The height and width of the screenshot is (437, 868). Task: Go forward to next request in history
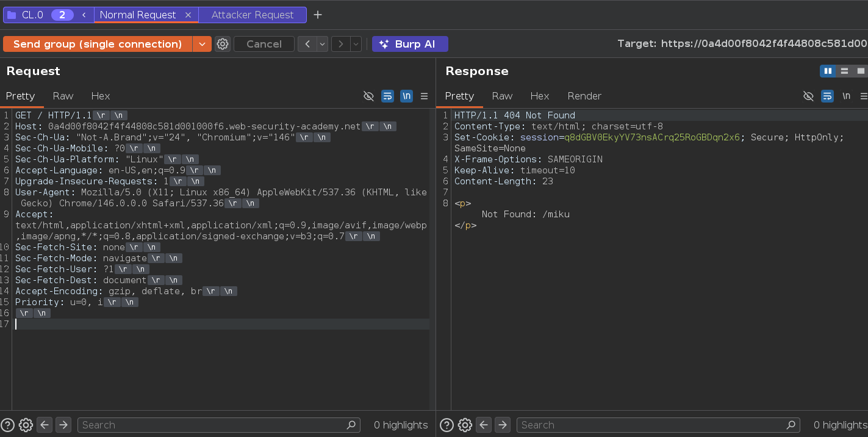coord(340,44)
